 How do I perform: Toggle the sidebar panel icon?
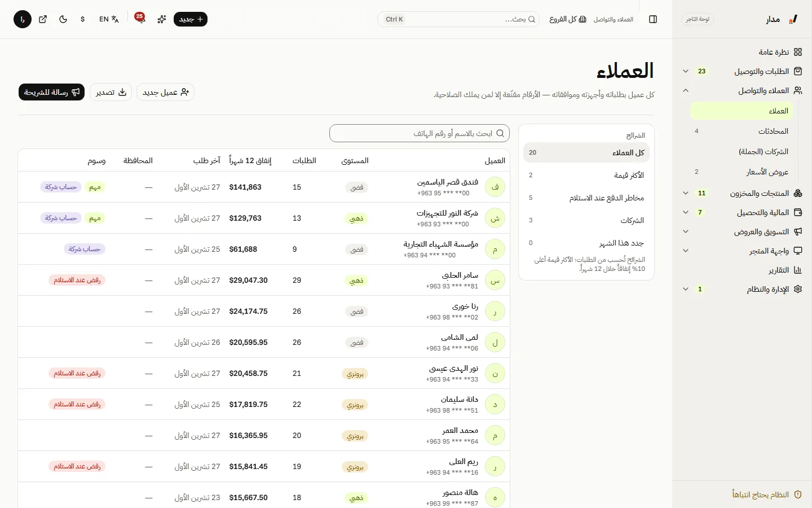[x=653, y=19]
